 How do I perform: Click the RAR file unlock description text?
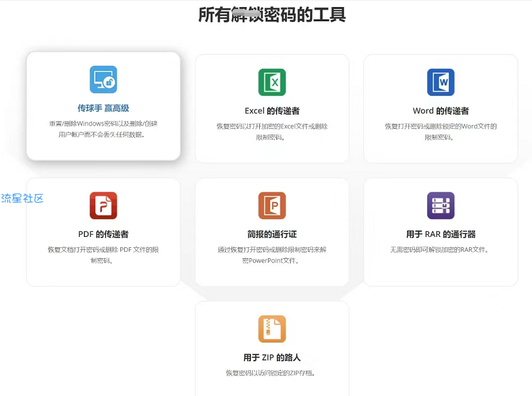441,250
